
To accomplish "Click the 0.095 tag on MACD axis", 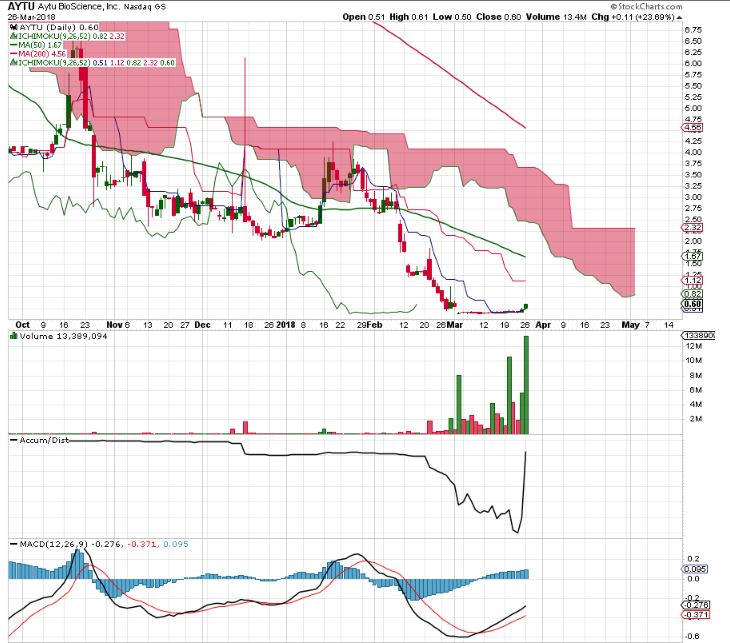I will pos(696,569).
